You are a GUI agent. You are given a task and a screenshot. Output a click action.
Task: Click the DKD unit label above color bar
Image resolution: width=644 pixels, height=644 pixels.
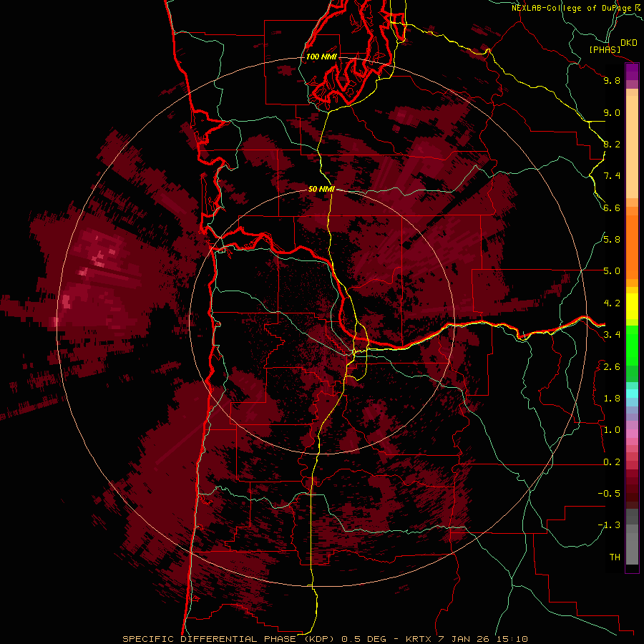(x=629, y=43)
